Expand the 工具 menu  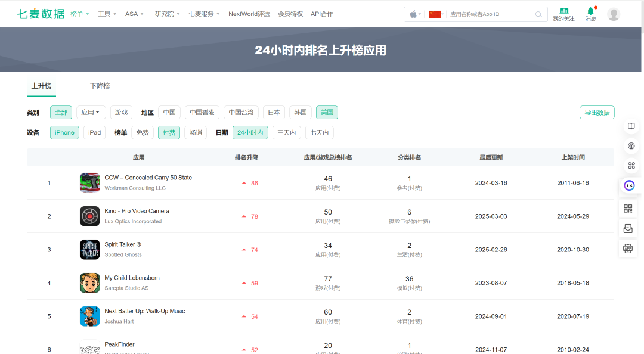(107, 14)
